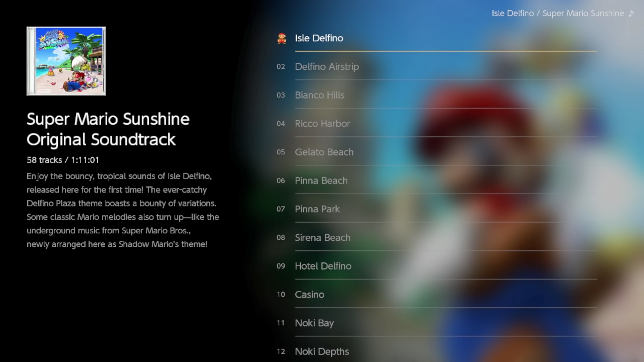The image size is (644, 362).
Task: Click the music note icon
Action: click(631, 13)
